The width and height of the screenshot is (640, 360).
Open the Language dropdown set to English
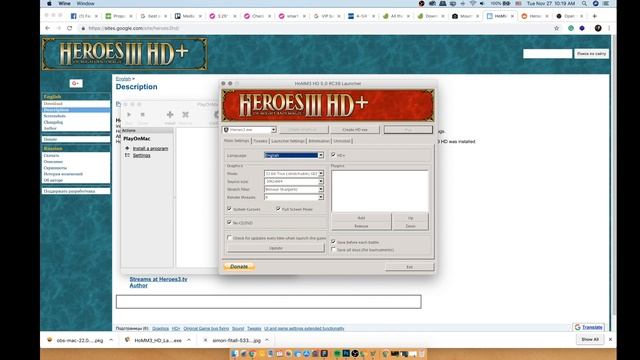pos(294,155)
